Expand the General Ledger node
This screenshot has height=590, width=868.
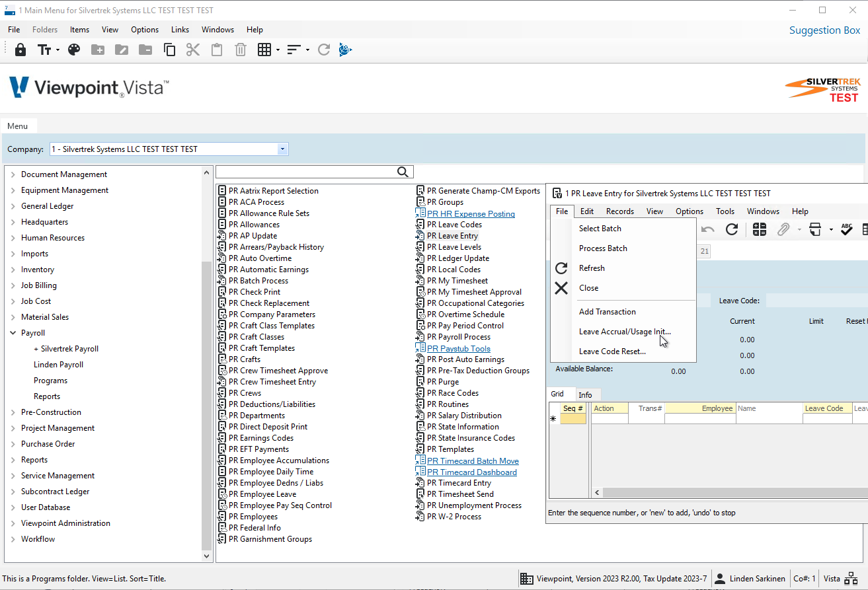pyautogui.click(x=13, y=206)
